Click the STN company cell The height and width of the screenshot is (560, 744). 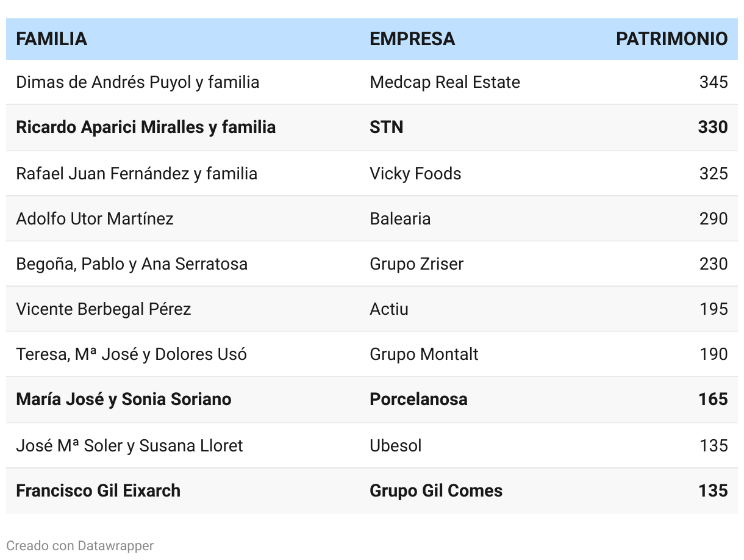click(x=387, y=127)
